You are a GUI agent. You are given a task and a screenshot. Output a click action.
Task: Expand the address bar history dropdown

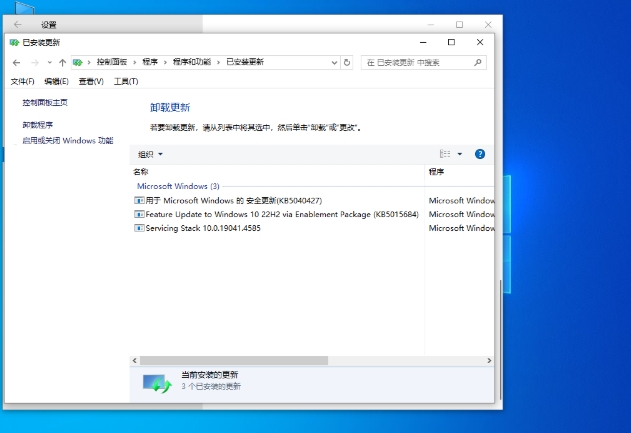pos(334,62)
